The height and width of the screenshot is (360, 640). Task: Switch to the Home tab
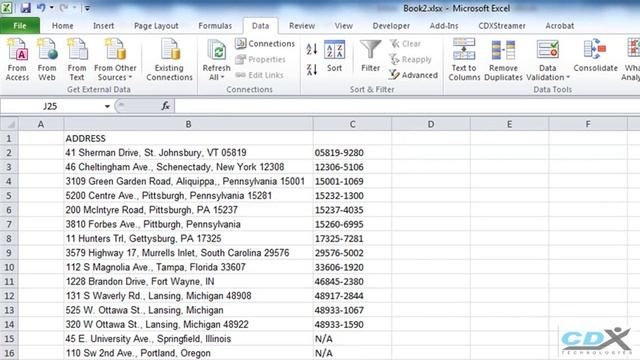(62, 26)
